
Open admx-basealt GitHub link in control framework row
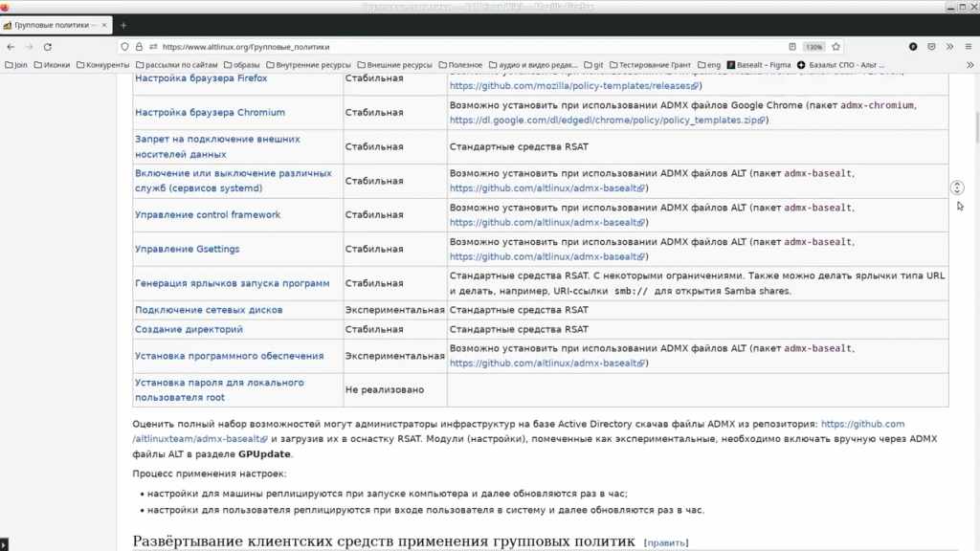[x=546, y=222]
